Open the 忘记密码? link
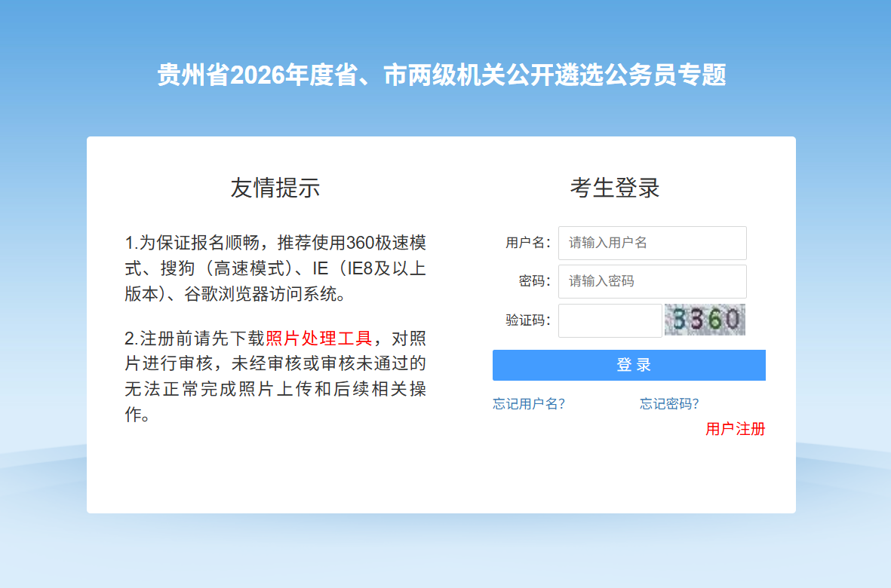 pyautogui.click(x=669, y=403)
